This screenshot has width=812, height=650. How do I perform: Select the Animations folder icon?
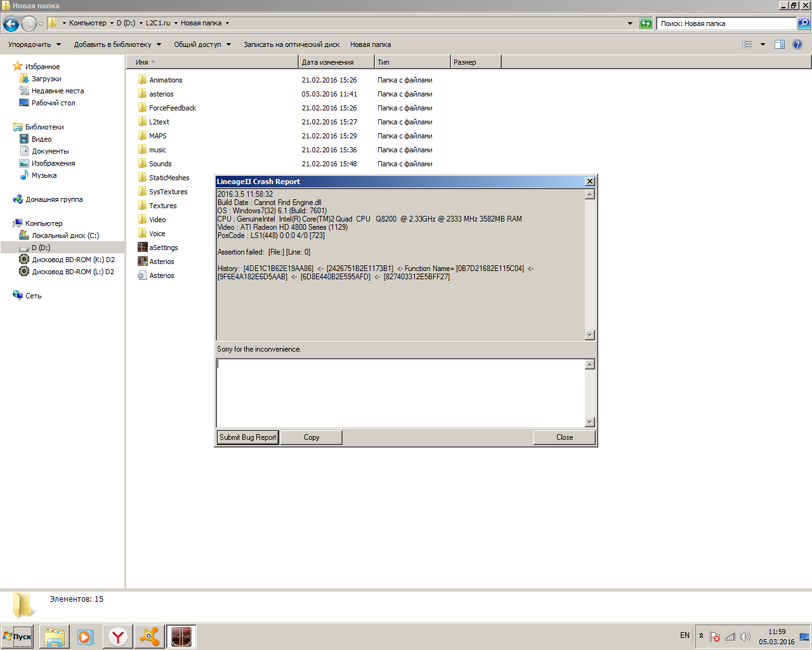pos(143,80)
